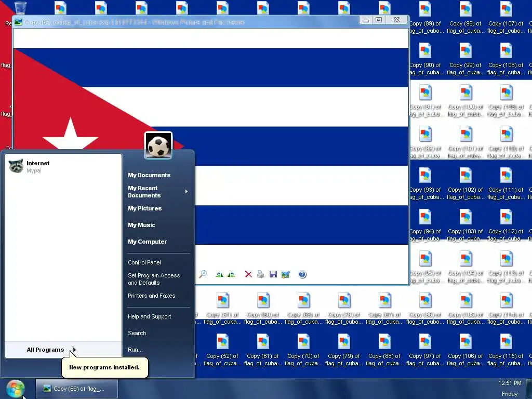This screenshot has height=399, width=532.
Task: Minimize the Windows Picture and Fax Viewer
Action: [x=365, y=20]
